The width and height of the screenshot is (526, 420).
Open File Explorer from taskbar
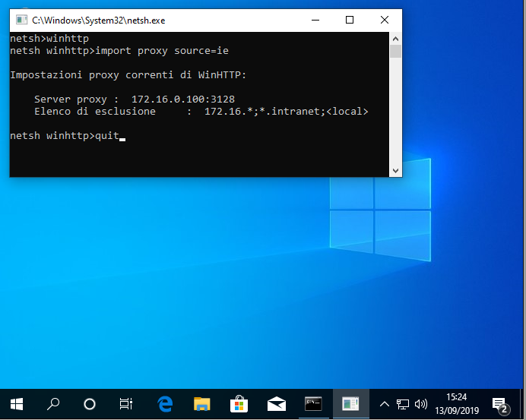[201, 404]
